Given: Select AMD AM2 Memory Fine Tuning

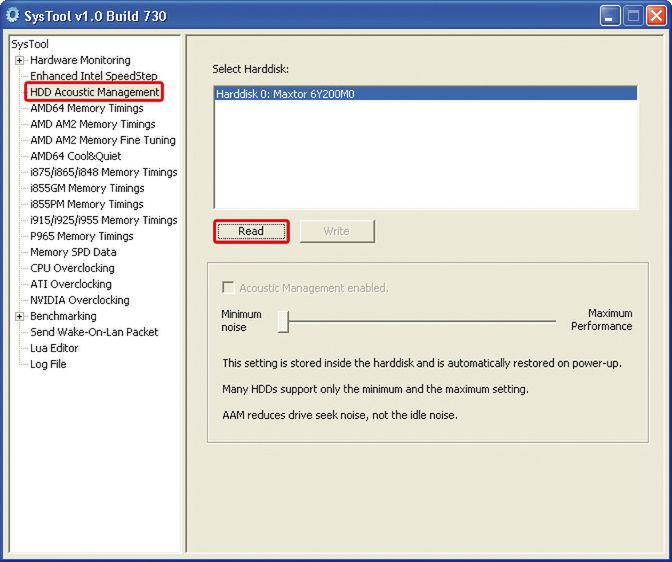Looking at the screenshot, I should point(103,140).
